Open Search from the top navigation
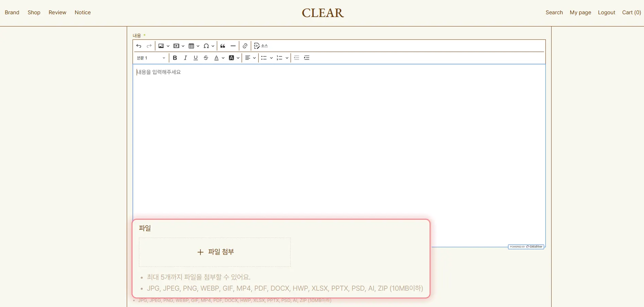 coord(554,13)
